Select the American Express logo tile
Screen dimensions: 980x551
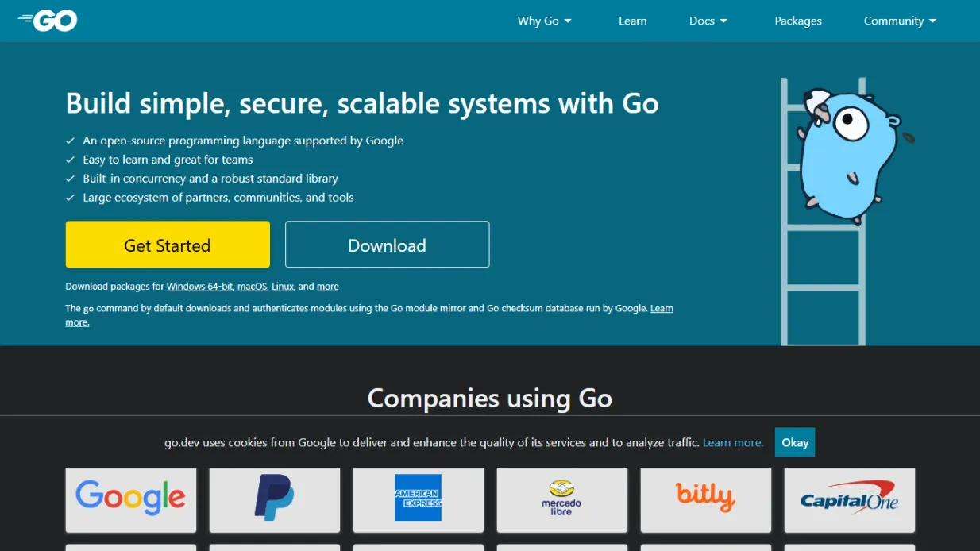(x=419, y=499)
